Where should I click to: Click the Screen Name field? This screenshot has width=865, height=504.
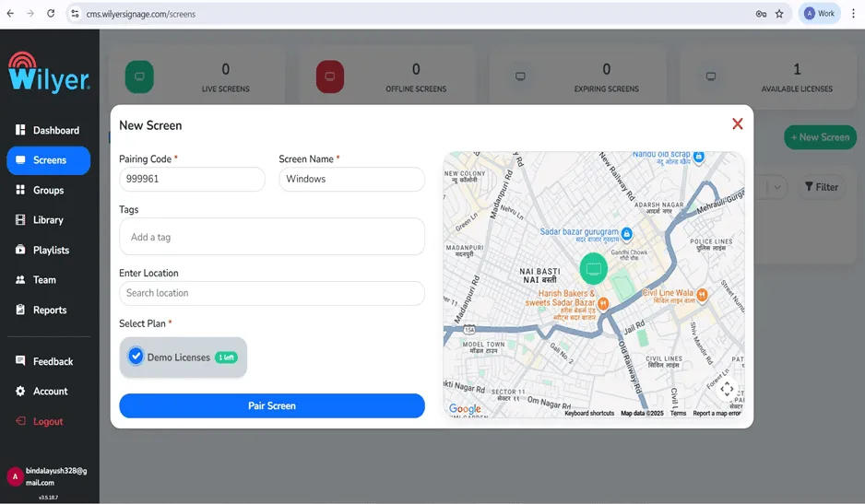pyautogui.click(x=352, y=180)
